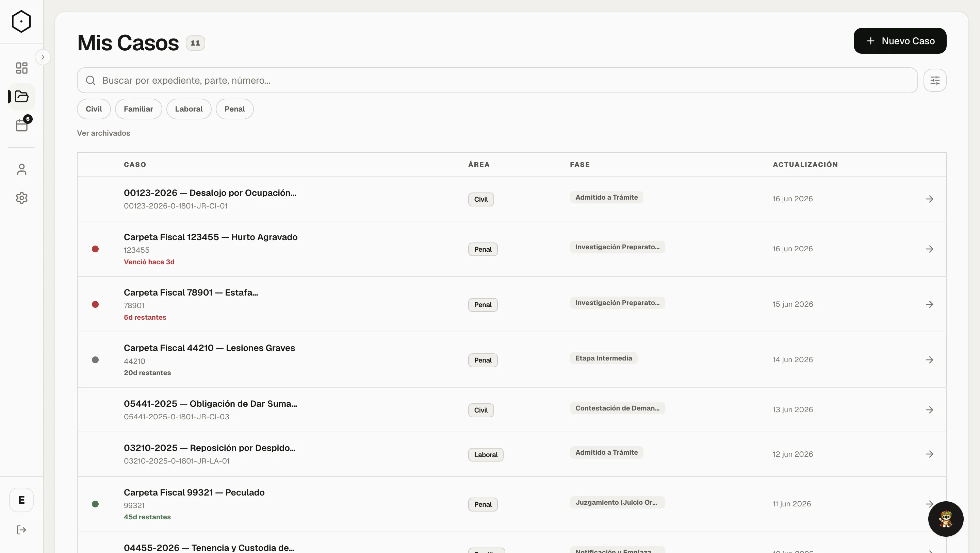The height and width of the screenshot is (553, 980).
Task: Click the E user avatar button
Action: (21, 500)
